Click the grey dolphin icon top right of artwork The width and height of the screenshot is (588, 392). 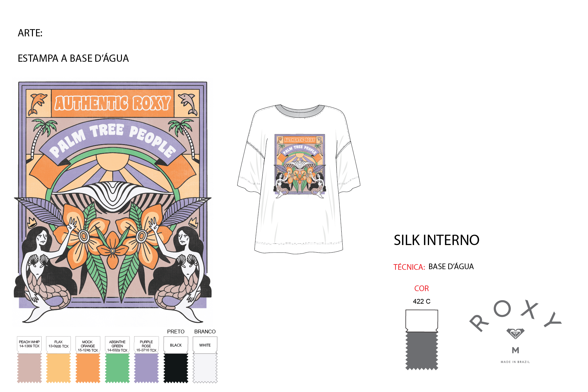(x=187, y=103)
